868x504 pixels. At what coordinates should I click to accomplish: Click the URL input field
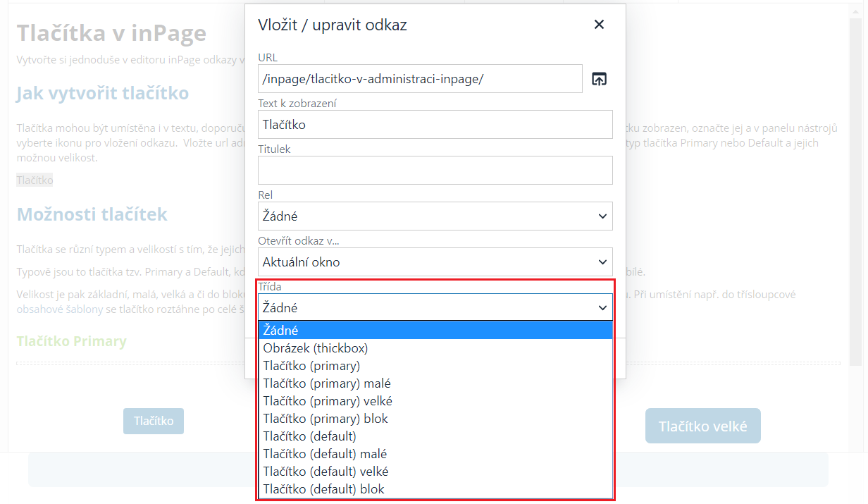point(420,79)
